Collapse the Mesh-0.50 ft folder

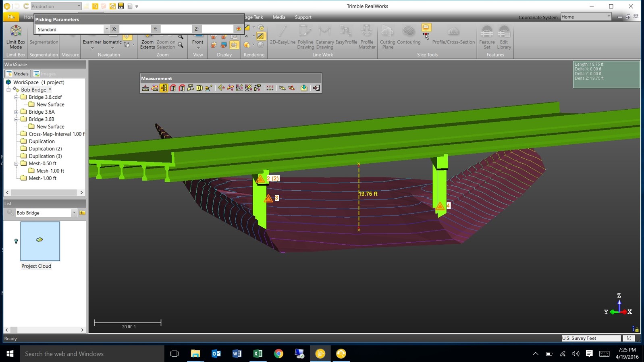click(16, 164)
